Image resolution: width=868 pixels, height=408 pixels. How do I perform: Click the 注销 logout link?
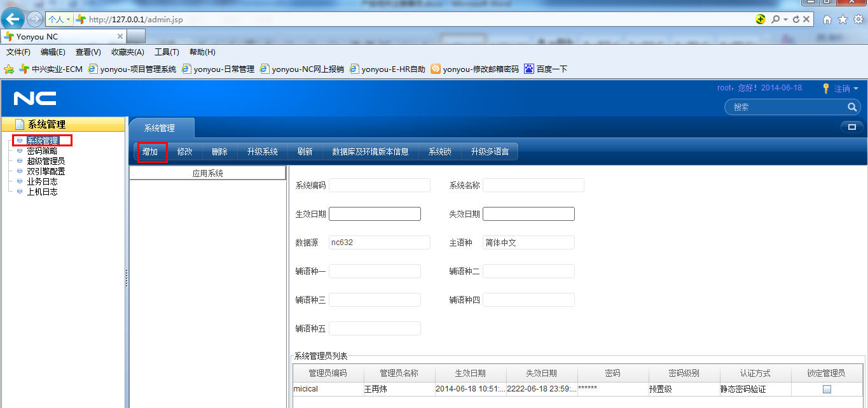[x=842, y=88]
